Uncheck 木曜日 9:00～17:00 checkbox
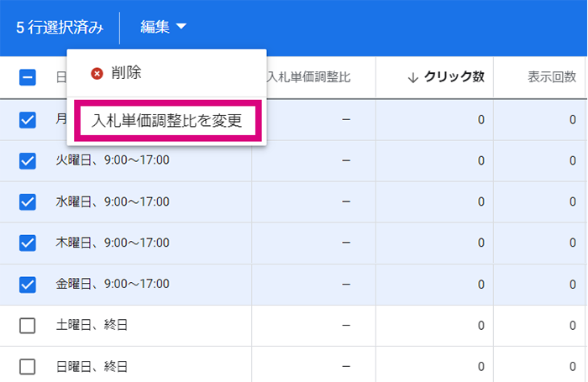This screenshot has height=382, width=588. [28, 243]
